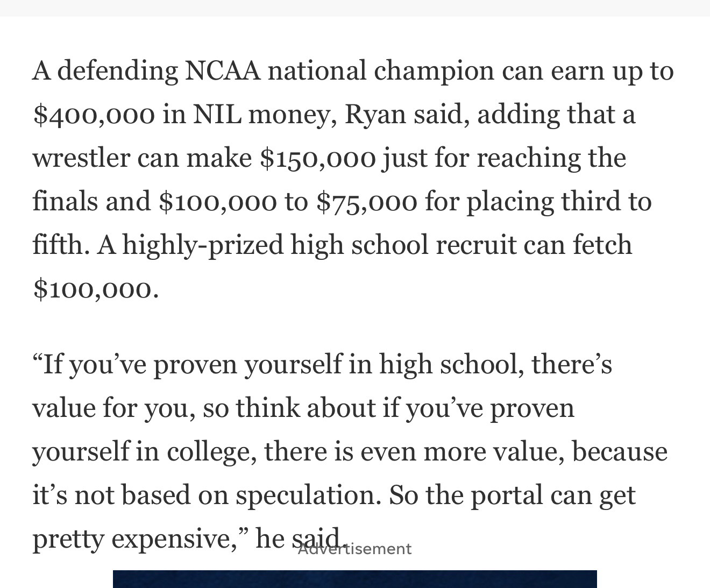Image resolution: width=710 pixels, height=588 pixels.
Task: Click the word highly-prized
Action: pyautogui.click(x=203, y=245)
